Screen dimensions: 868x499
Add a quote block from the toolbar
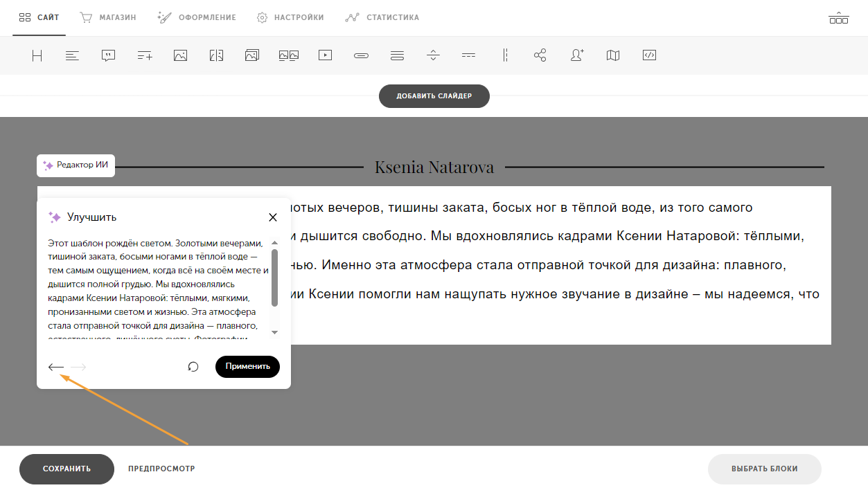tap(108, 55)
